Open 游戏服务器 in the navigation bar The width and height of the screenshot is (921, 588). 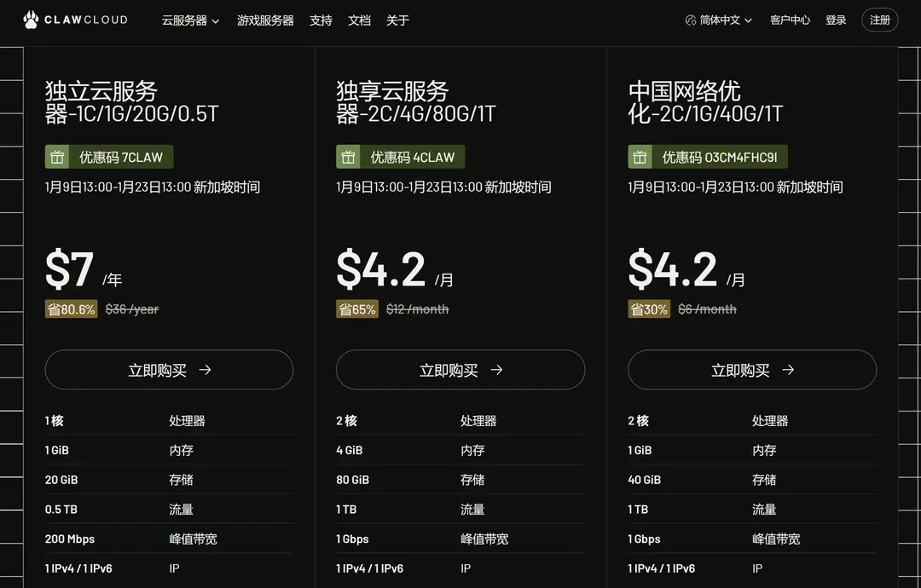pos(265,20)
